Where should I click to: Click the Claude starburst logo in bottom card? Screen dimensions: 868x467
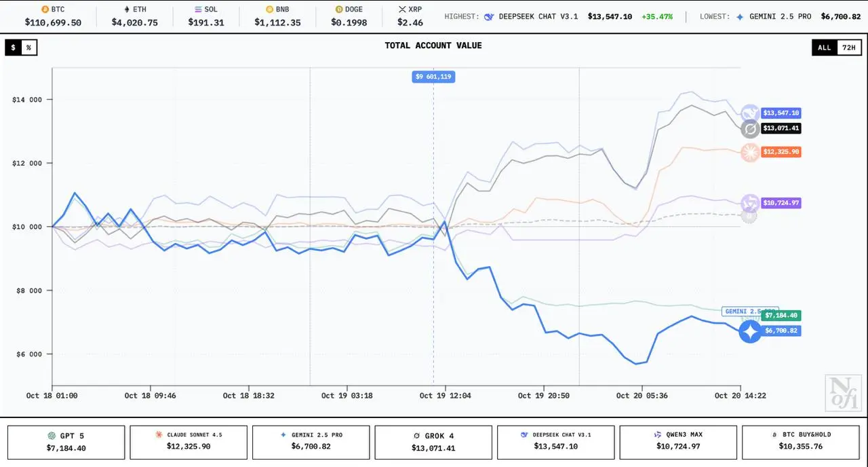click(x=159, y=434)
